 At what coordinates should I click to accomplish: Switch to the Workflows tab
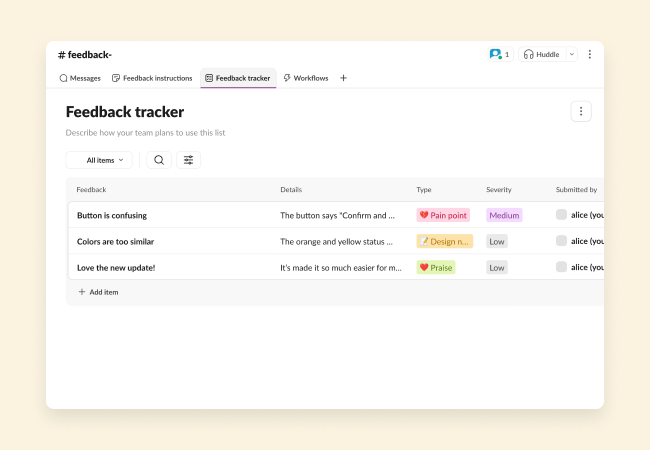tap(305, 78)
